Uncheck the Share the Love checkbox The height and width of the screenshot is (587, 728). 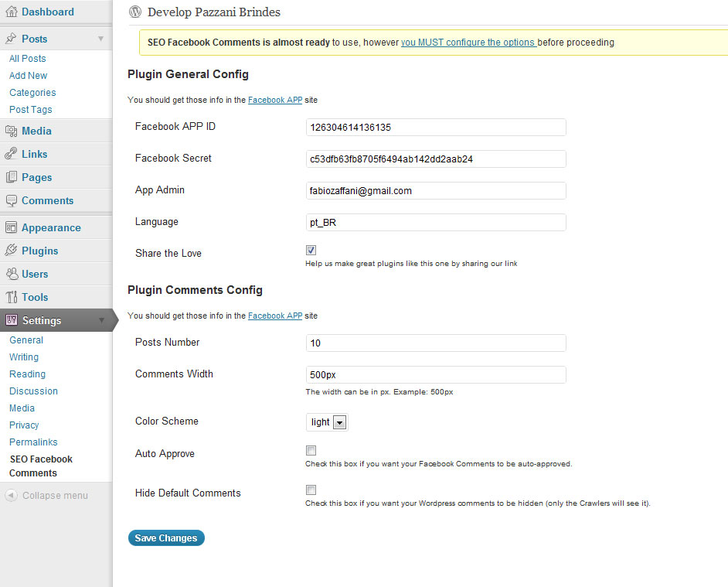(311, 250)
